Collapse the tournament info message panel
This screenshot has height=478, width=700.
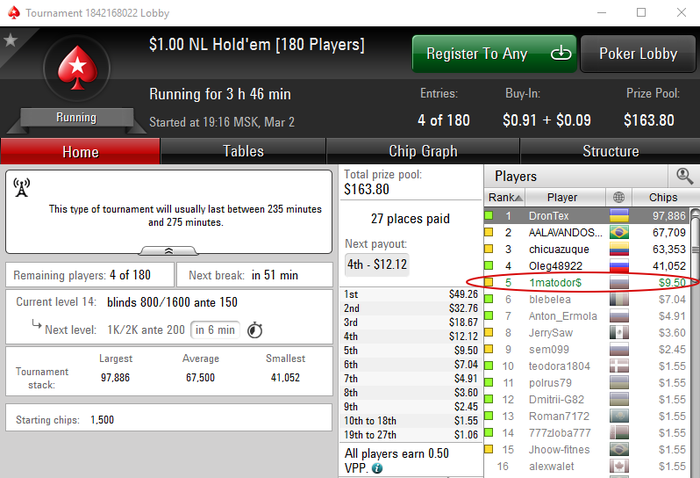click(x=169, y=251)
